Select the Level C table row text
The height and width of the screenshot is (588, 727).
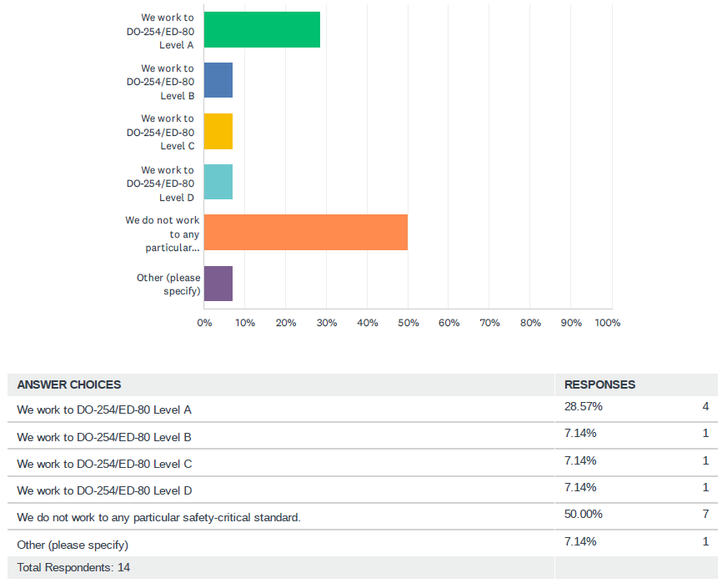click(104, 464)
